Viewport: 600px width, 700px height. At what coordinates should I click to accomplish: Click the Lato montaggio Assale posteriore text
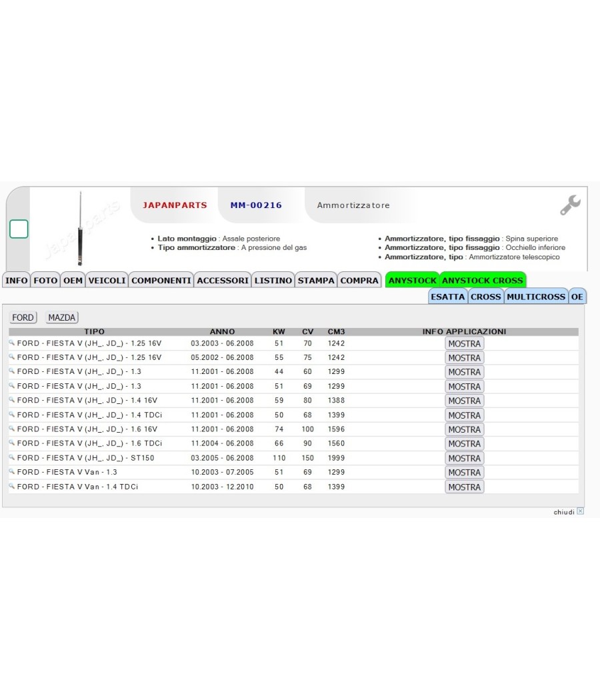219,239
